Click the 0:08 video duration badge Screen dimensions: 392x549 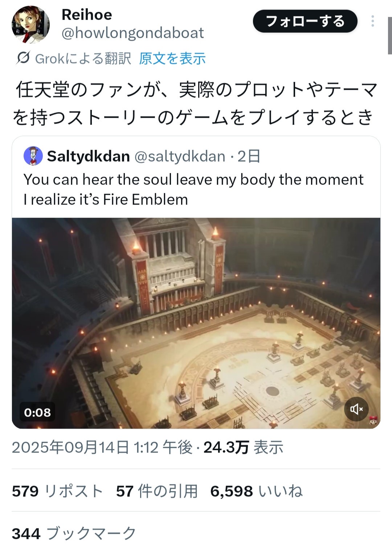click(37, 412)
